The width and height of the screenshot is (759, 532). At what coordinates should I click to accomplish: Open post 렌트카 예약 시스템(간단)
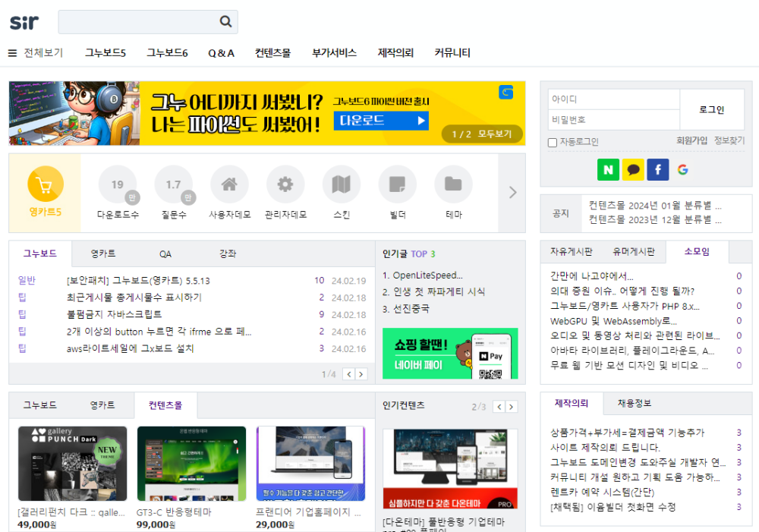pyautogui.click(x=602, y=492)
